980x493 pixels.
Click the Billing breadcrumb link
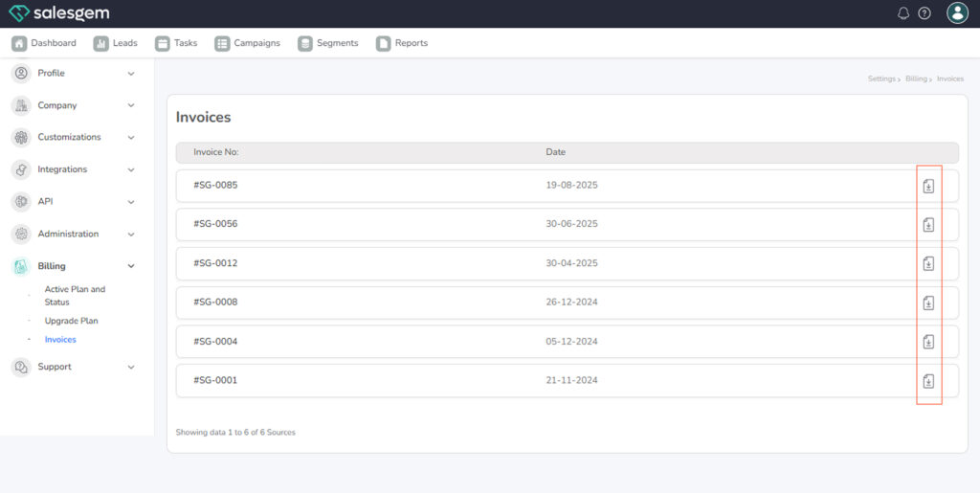pos(916,78)
